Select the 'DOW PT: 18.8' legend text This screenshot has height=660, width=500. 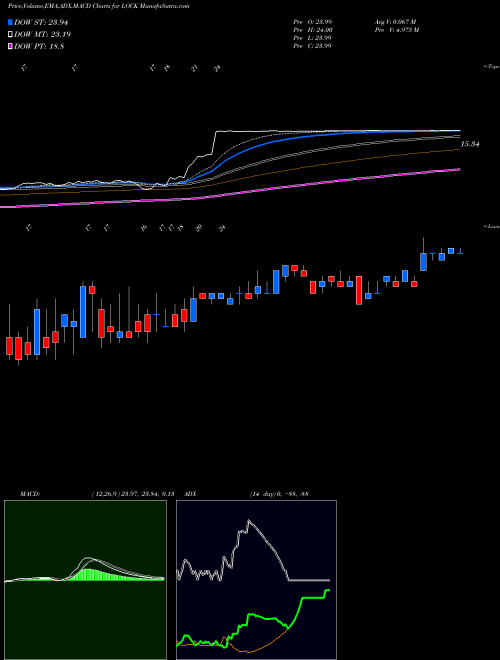[39, 47]
